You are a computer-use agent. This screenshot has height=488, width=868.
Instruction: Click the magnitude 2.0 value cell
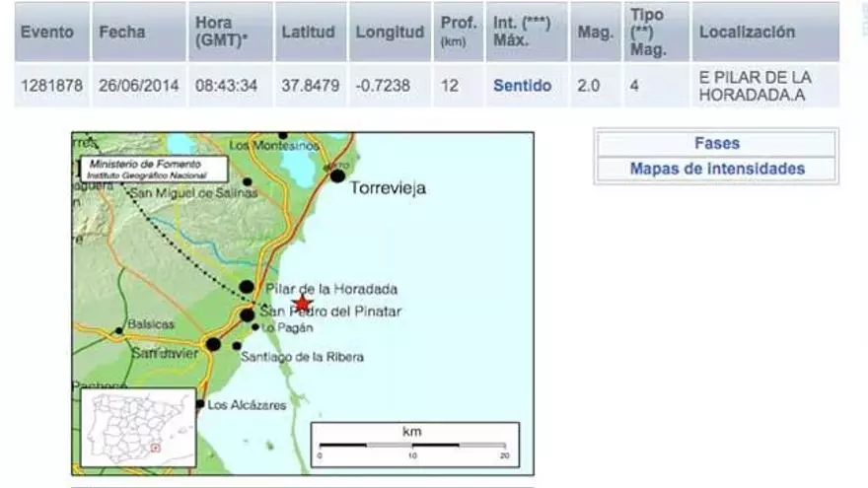pos(588,86)
